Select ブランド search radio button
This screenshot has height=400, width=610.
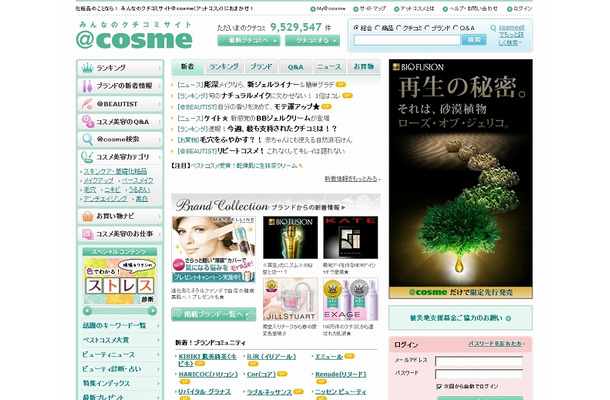(x=427, y=28)
